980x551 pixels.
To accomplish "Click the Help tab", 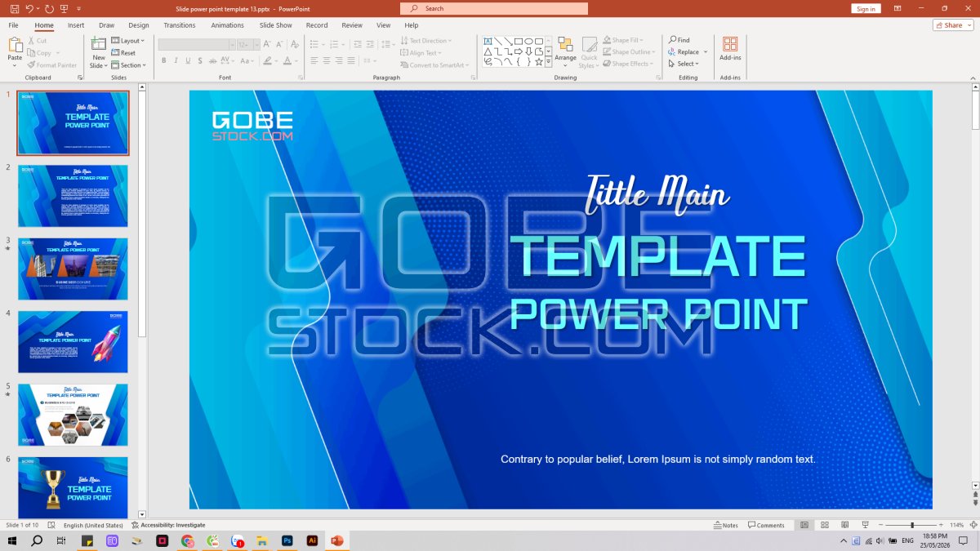I will click(411, 25).
